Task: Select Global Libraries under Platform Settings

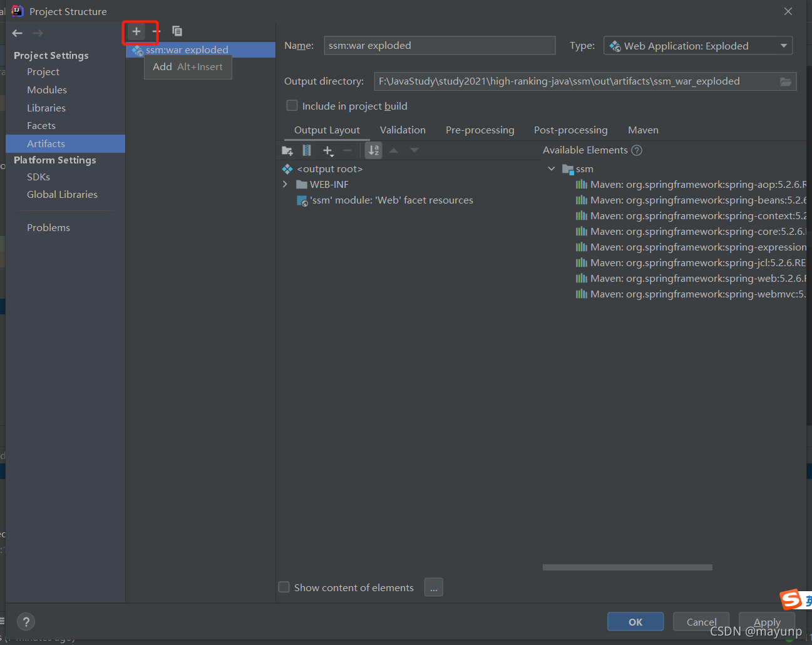Action: coord(62,195)
